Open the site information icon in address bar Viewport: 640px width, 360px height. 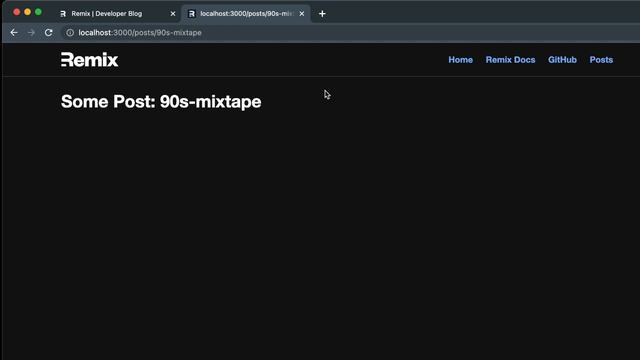click(70, 33)
